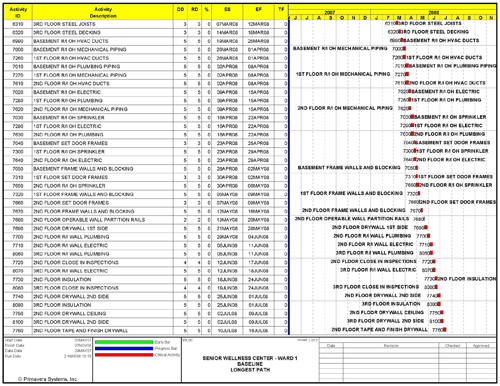Viewport: 500px width, 386px height.
Task: Click the blue data date line
Action: point(289,177)
